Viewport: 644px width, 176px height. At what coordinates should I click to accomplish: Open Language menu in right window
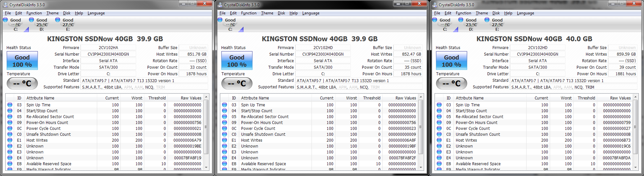coord(525,13)
